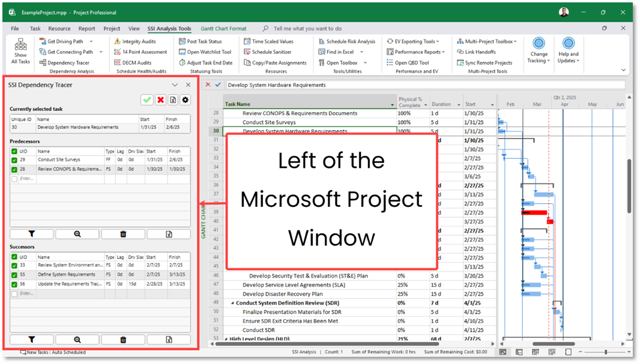Toggle the Successors header UID checkbox

14,257
